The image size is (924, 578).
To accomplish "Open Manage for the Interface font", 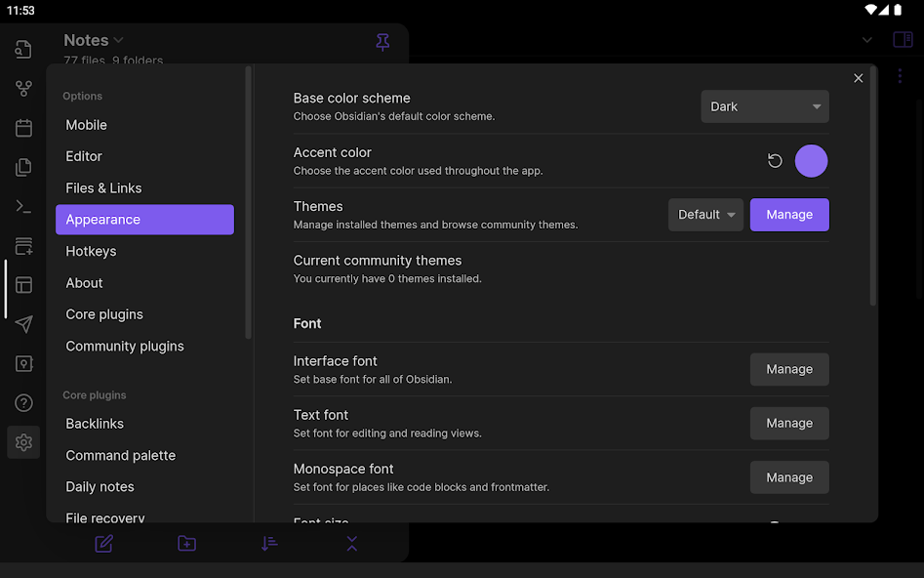I will point(789,369).
